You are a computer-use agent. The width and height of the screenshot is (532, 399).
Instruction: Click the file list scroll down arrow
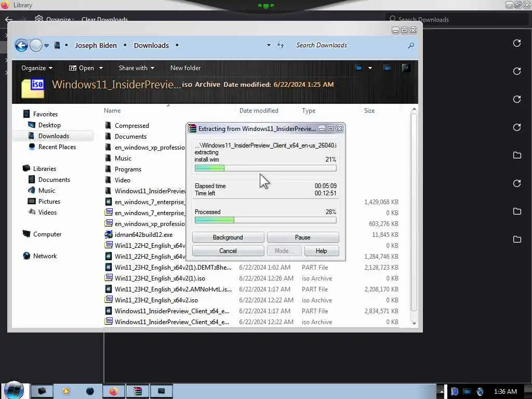[x=414, y=323]
